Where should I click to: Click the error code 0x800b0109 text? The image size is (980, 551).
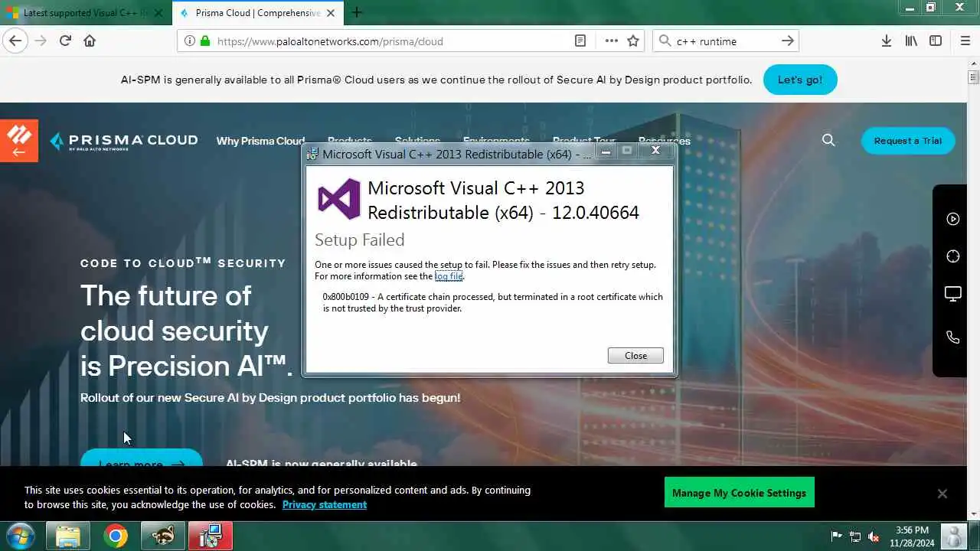[345, 297]
